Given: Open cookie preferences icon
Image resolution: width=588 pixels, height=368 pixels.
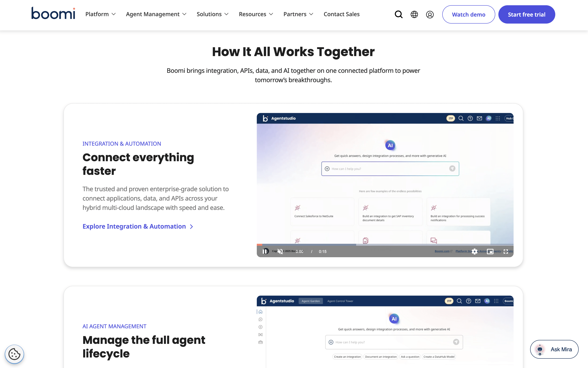Looking at the screenshot, I should pyautogui.click(x=14, y=354).
